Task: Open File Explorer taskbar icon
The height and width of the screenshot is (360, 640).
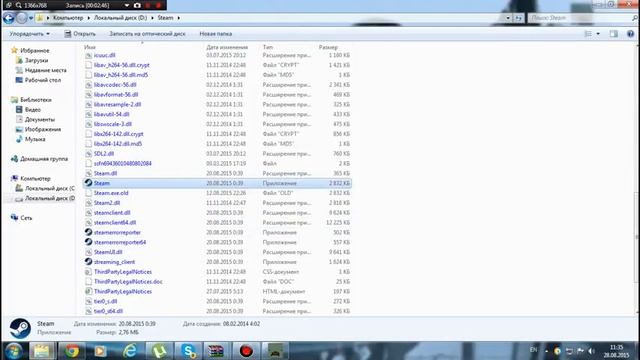Action: pyautogui.click(x=41, y=351)
